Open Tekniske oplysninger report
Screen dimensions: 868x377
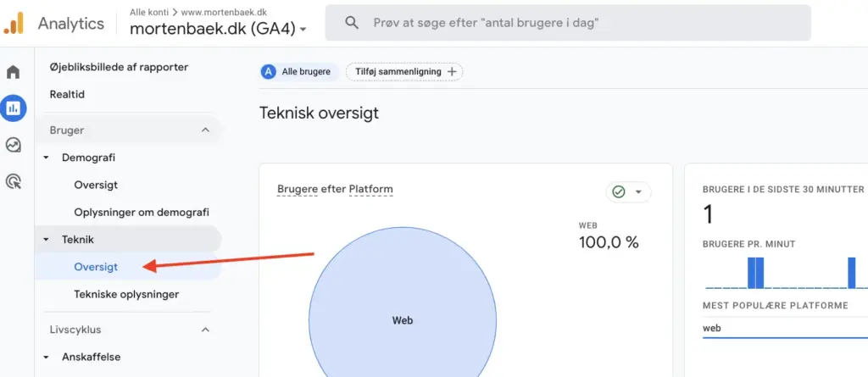click(x=126, y=294)
